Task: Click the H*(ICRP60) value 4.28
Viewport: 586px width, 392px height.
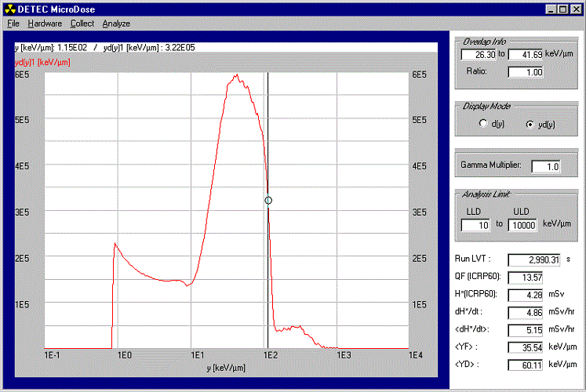Action: pos(526,295)
